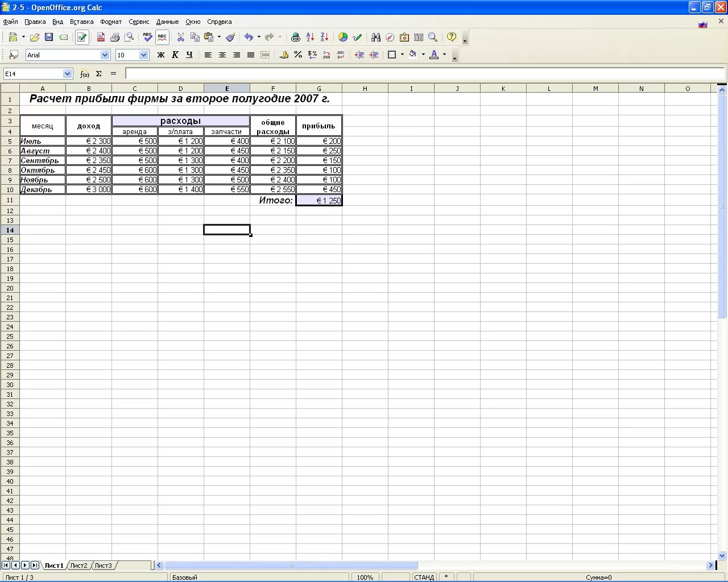Apply the Currency number format icon
728x582 pixels.
[284, 55]
